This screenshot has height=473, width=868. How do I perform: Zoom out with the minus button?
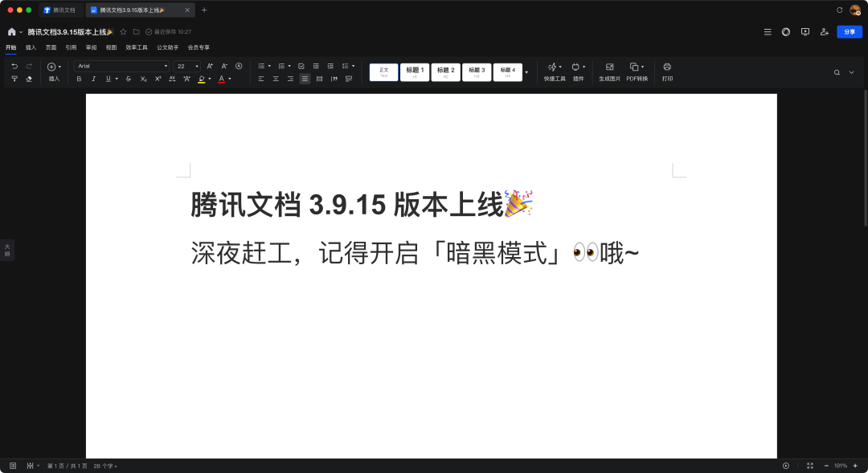[826, 466]
